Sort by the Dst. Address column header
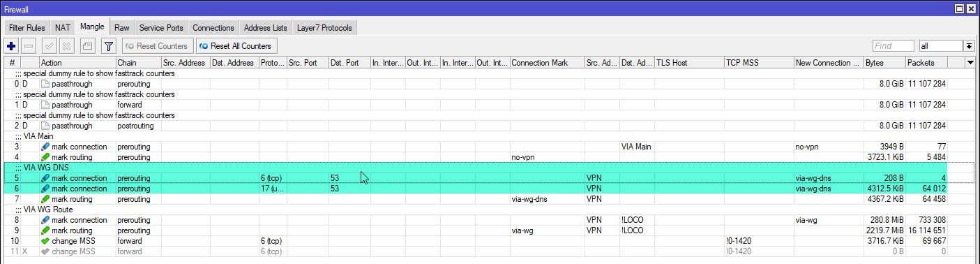This screenshot has height=264, width=980. [x=234, y=63]
